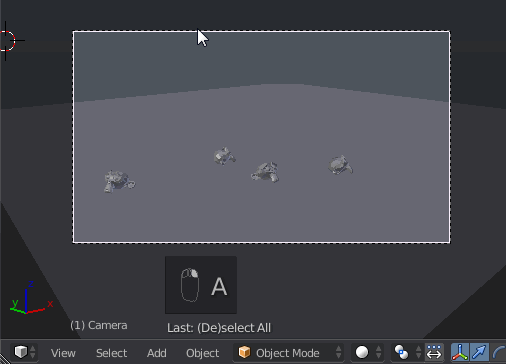Toggle the 3D manipulator axis widget
The image size is (506, 364).
pyautogui.click(x=460, y=352)
